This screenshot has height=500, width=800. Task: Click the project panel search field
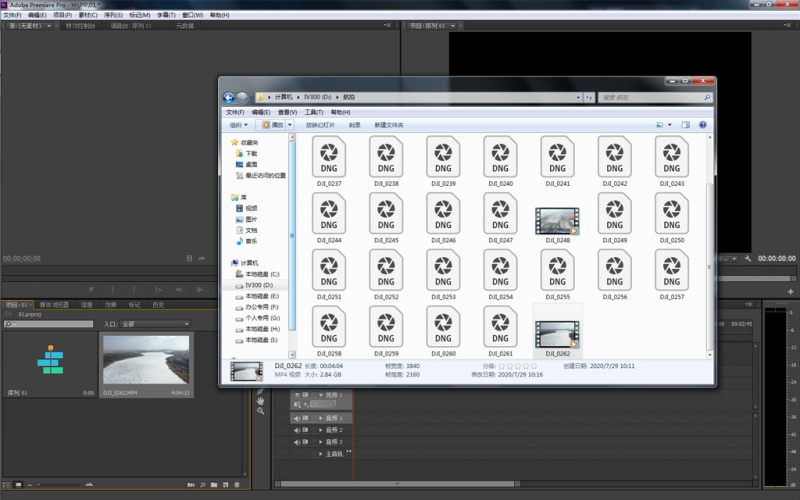pyautogui.click(x=49, y=324)
